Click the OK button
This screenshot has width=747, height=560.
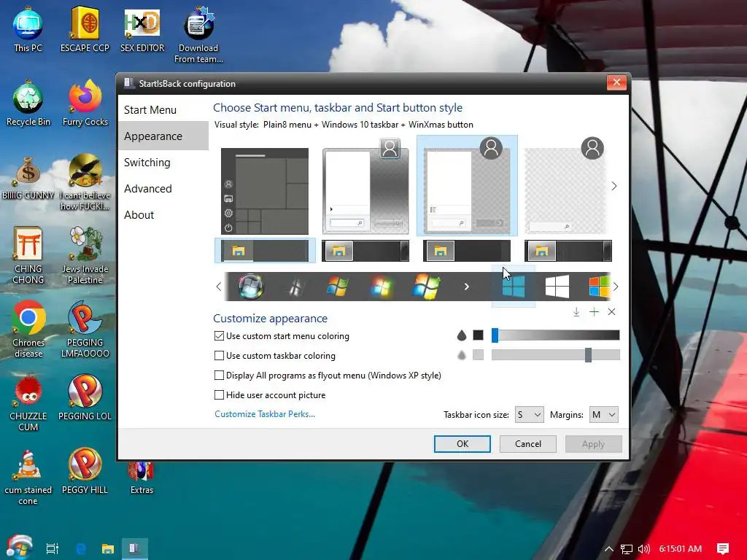click(462, 444)
